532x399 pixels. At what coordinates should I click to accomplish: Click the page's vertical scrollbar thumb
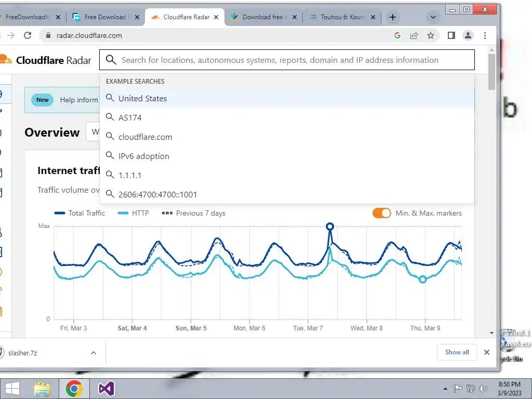[x=491, y=72]
